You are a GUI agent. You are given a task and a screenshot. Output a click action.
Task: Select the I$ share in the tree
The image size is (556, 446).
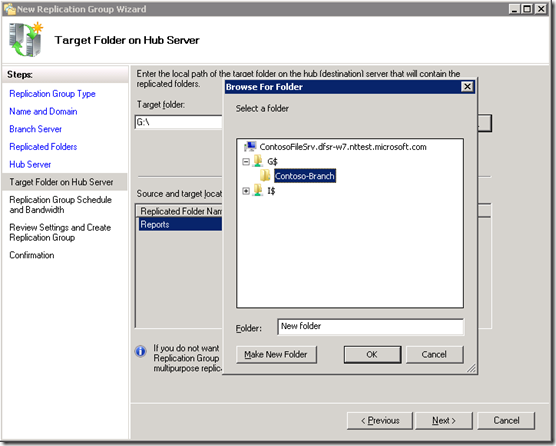click(x=271, y=191)
